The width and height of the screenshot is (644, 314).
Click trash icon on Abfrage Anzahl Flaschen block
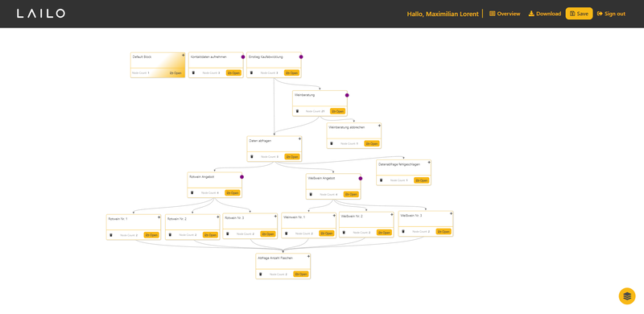260,274
